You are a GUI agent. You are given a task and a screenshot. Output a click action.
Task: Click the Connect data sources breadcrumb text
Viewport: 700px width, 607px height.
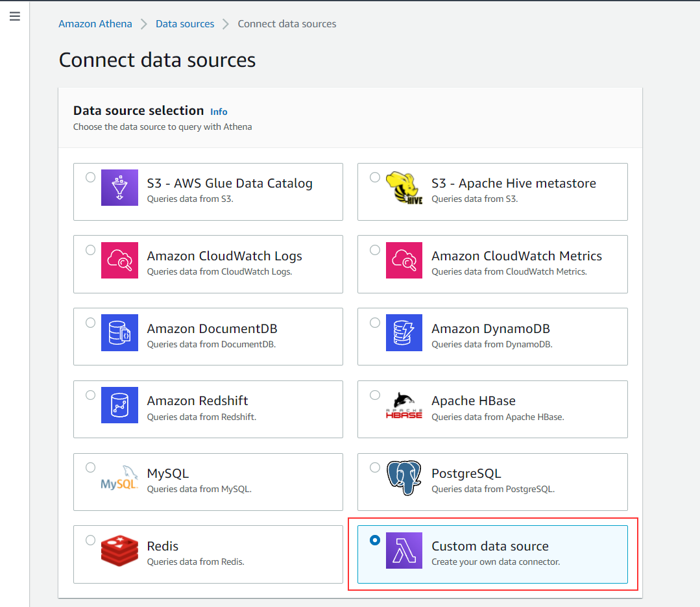287,23
